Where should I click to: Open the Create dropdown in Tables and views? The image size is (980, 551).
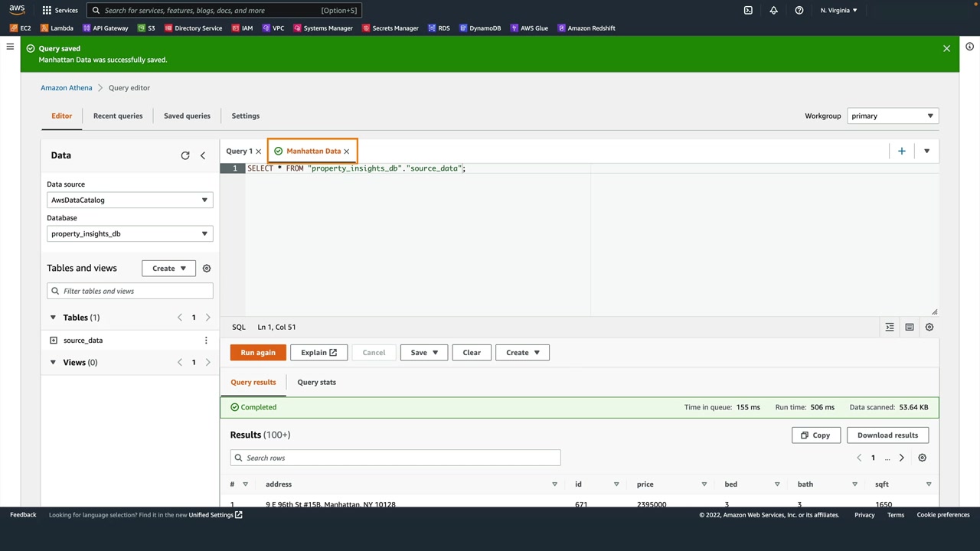pos(168,269)
